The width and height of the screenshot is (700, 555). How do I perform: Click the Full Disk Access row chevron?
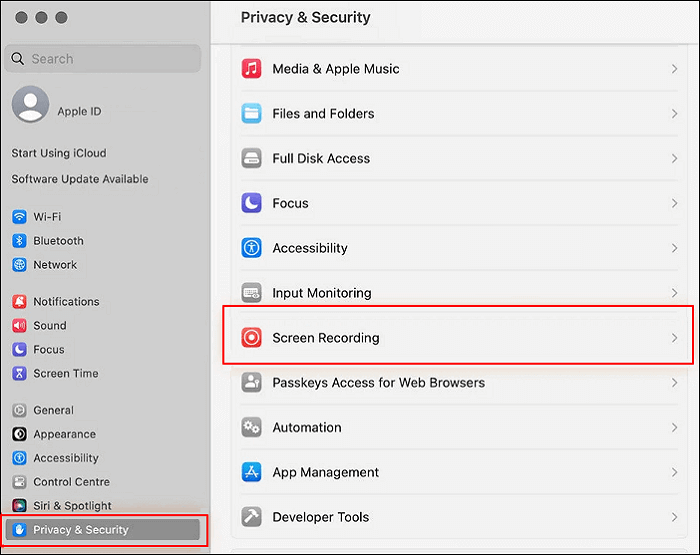[674, 158]
